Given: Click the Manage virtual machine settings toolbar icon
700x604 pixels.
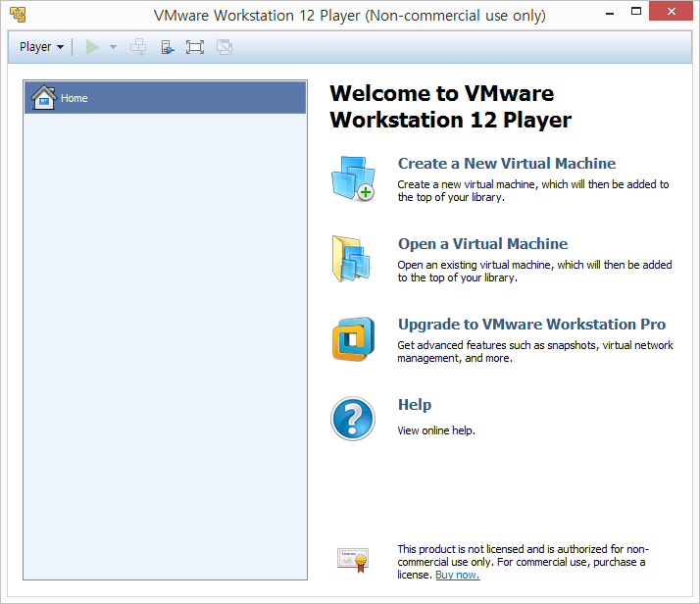Looking at the screenshot, I should coord(168,47).
